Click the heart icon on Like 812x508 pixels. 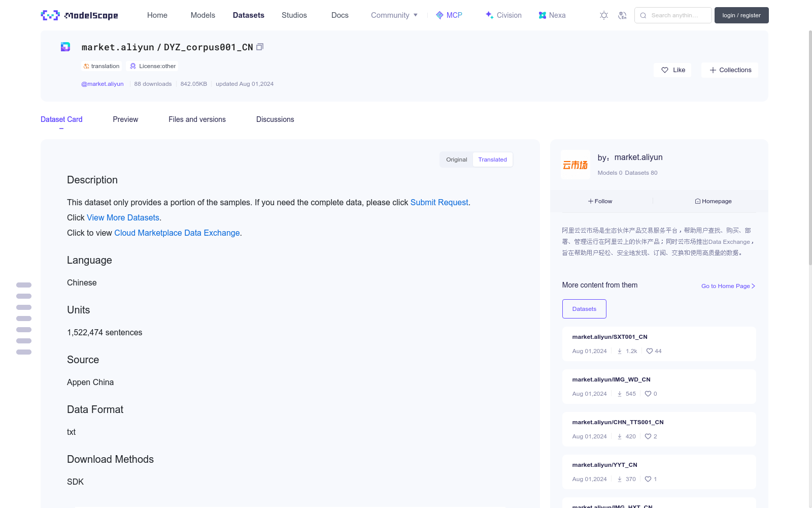tap(665, 70)
